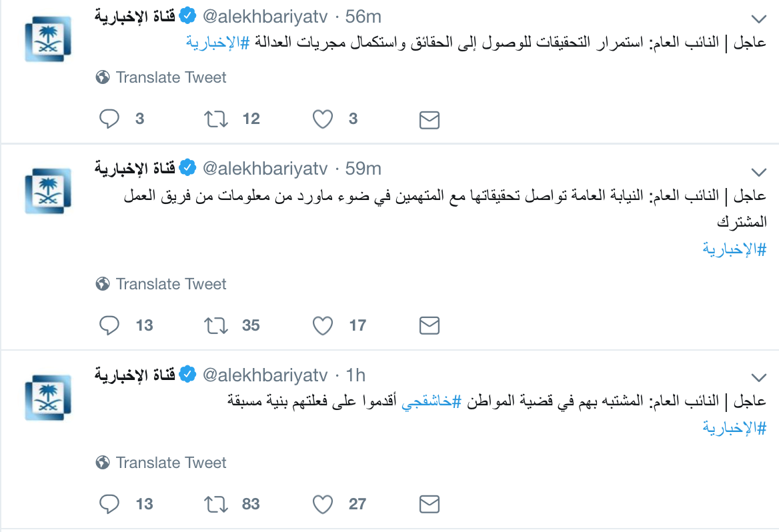Send the 1h tweet via message envelope

click(x=430, y=504)
